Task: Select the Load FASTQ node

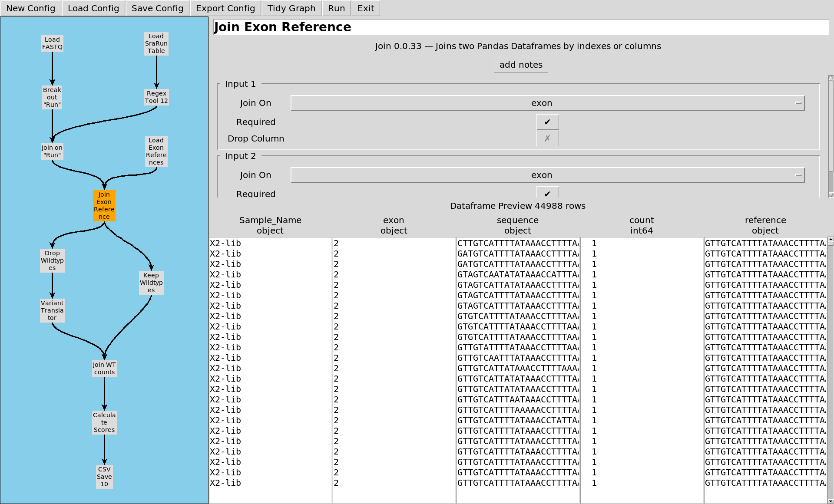Action: [52, 43]
